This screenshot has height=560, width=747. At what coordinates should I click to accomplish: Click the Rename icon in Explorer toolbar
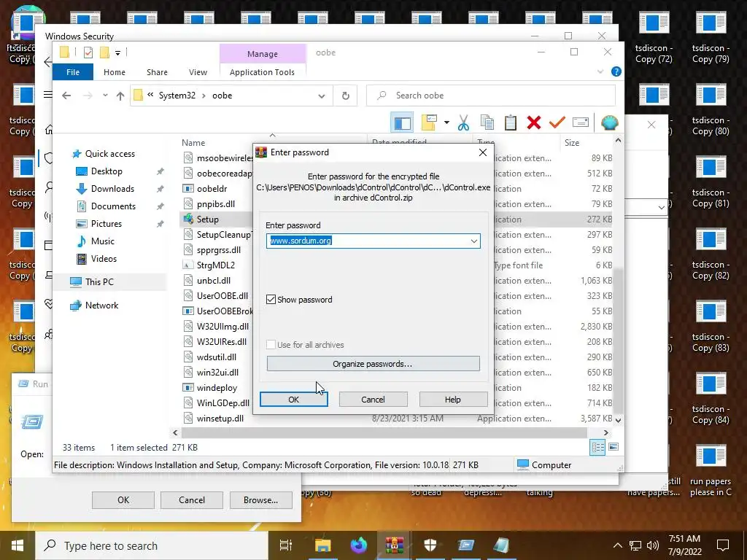point(580,122)
